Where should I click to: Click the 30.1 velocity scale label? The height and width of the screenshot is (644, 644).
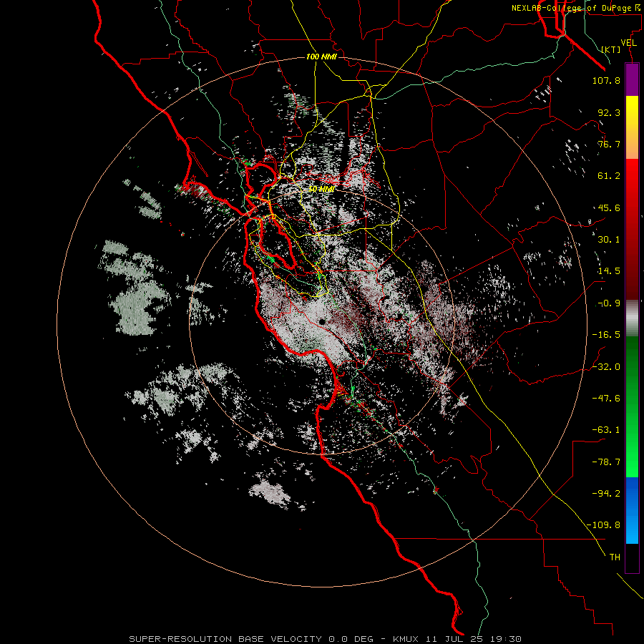609,240
